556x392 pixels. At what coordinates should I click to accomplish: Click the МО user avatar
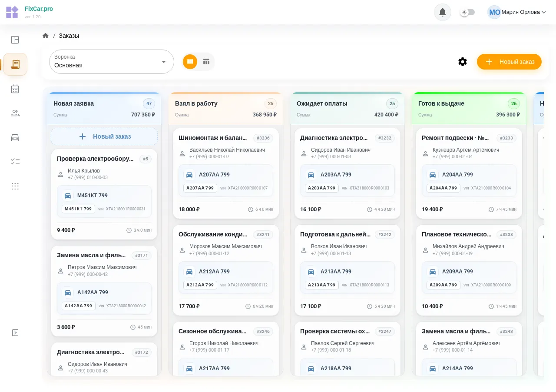click(x=494, y=12)
